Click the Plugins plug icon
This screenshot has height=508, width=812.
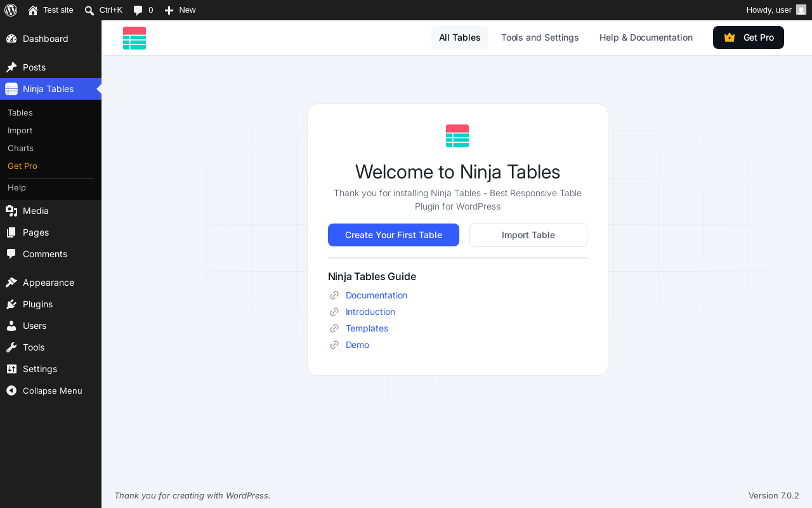[x=11, y=304]
